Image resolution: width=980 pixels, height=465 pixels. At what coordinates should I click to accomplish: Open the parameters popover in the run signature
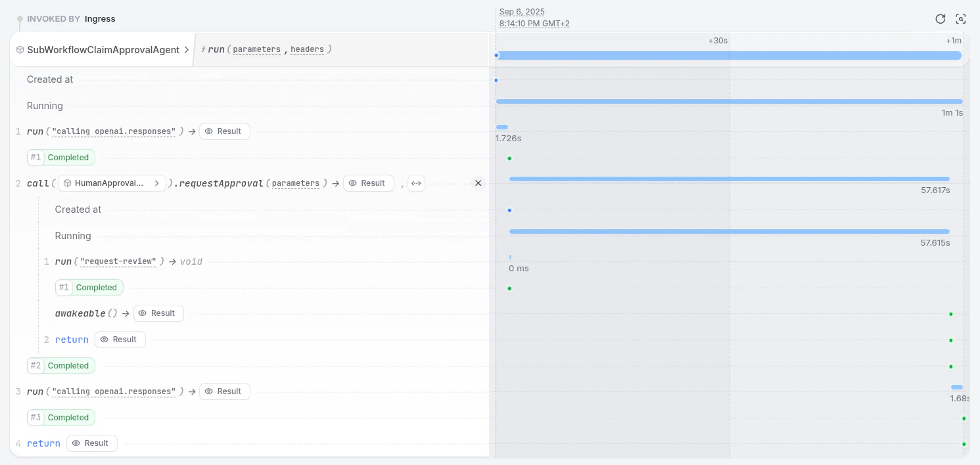coord(256,49)
